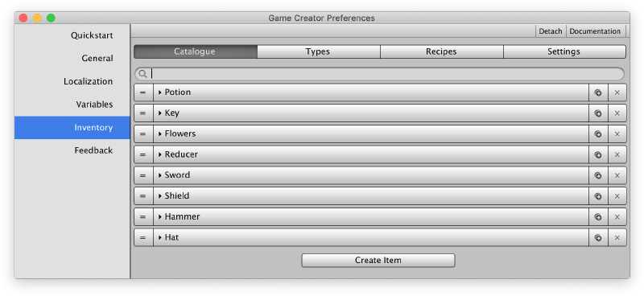Open the Settings tab
The height and width of the screenshot is (296, 644).
(565, 51)
